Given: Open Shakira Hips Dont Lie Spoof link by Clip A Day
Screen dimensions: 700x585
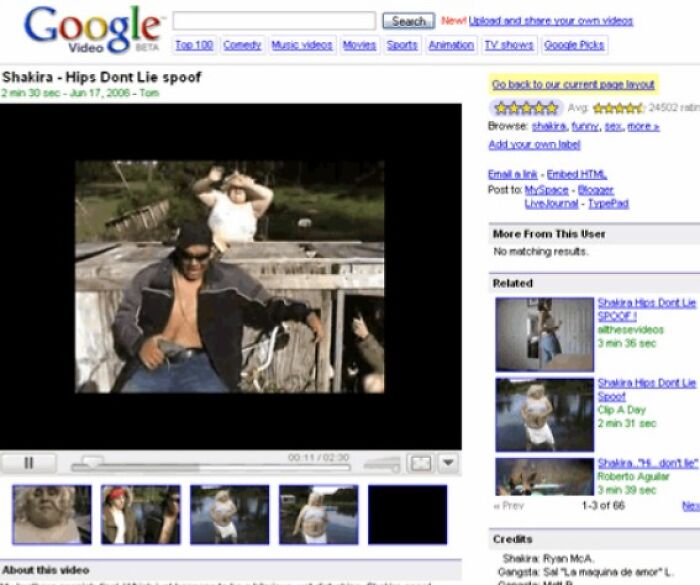Looking at the screenshot, I should click(647, 389).
